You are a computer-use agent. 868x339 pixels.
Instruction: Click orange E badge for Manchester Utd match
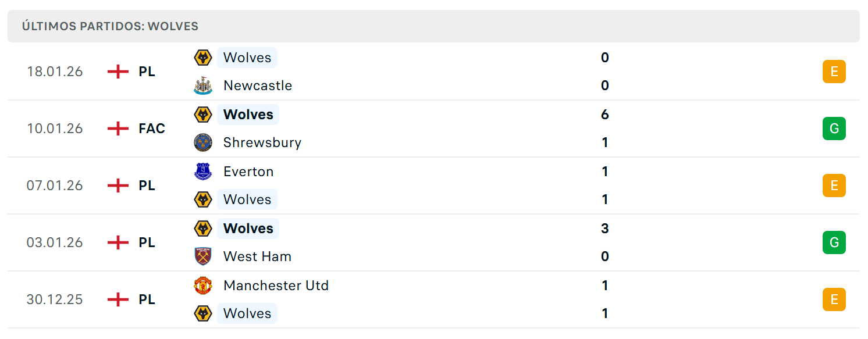pos(834,299)
